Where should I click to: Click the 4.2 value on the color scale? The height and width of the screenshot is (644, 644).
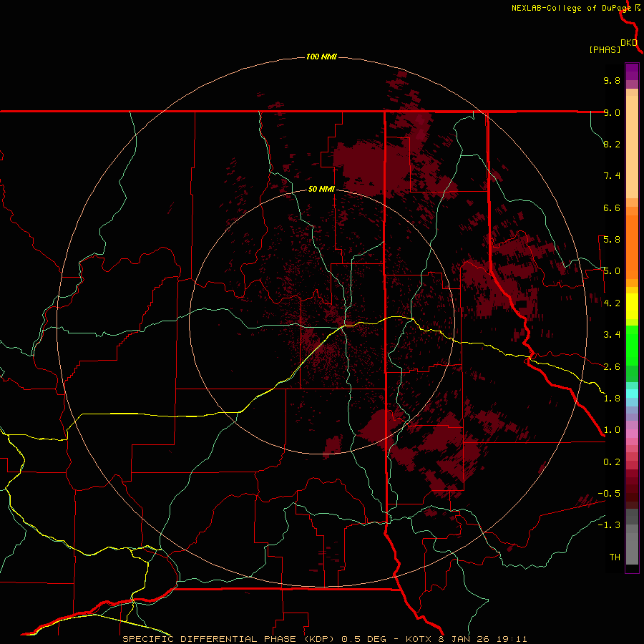612,303
